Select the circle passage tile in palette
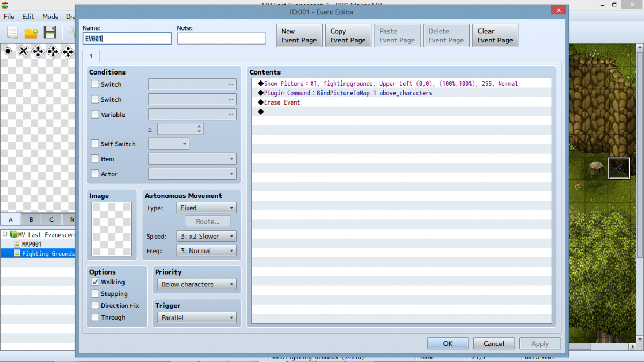This screenshot has width=644, height=362. pyautogui.click(x=8, y=51)
